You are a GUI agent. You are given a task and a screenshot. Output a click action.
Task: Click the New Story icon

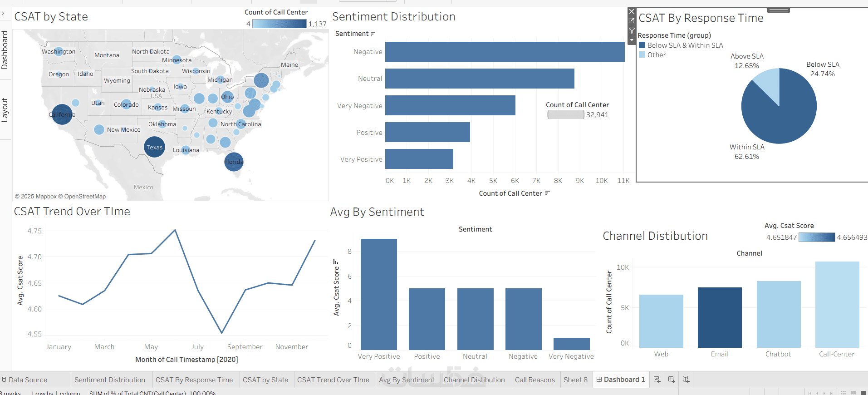pyautogui.click(x=686, y=380)
